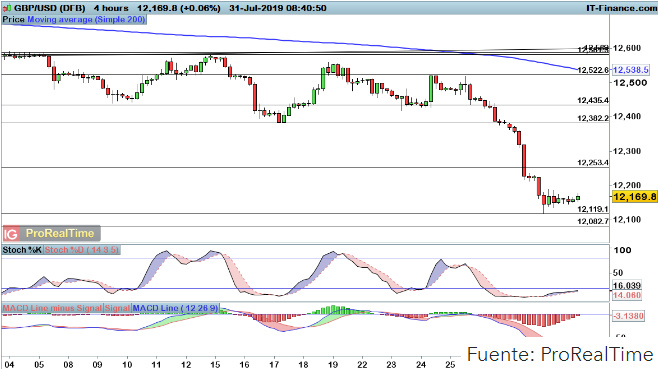Open MACD Line (12 26 9) settings
Image resolution: width=658 pixels, height=369 pixels.
click(x=175, y=308)
